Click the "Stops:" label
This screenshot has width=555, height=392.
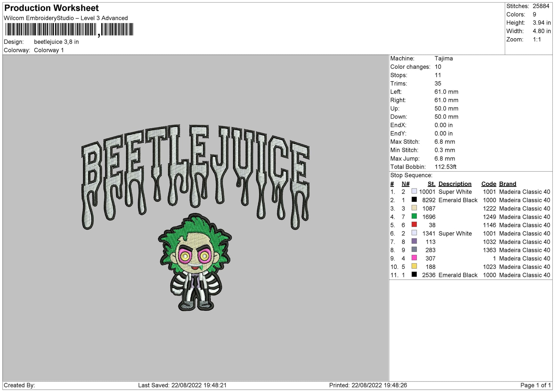point(399,75)
